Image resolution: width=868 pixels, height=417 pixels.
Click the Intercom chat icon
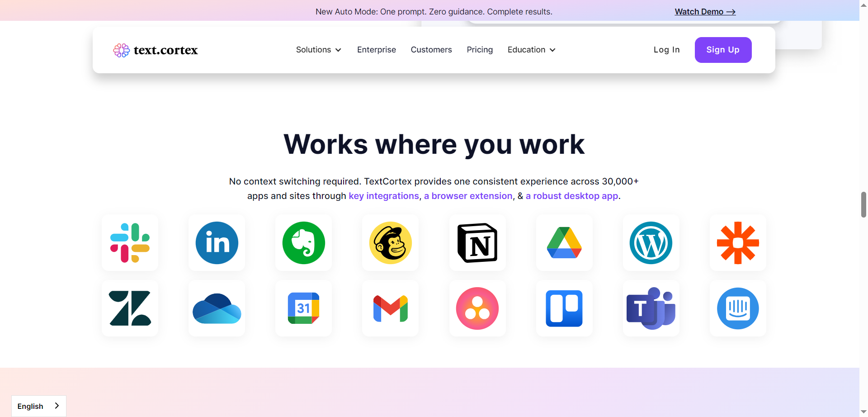tap(738, 308)
